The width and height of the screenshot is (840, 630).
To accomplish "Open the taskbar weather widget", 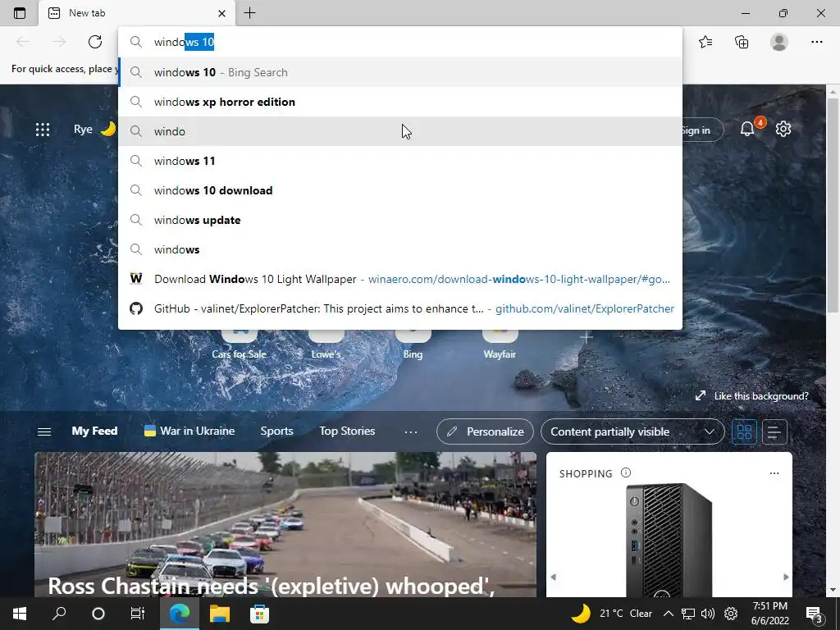I will [x=611, y=614].
